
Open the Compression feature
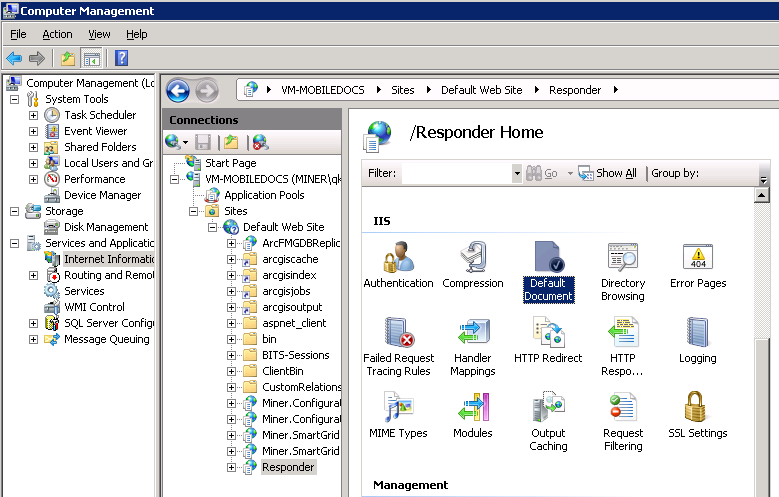473,259
